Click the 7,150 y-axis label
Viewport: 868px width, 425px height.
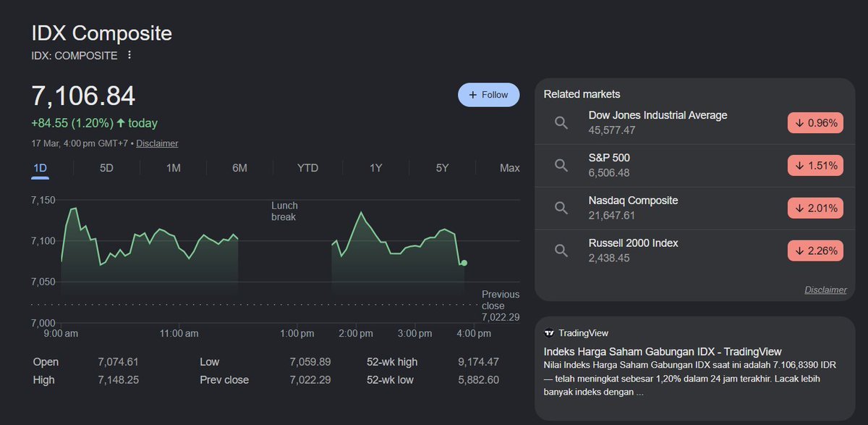(43, 200)
